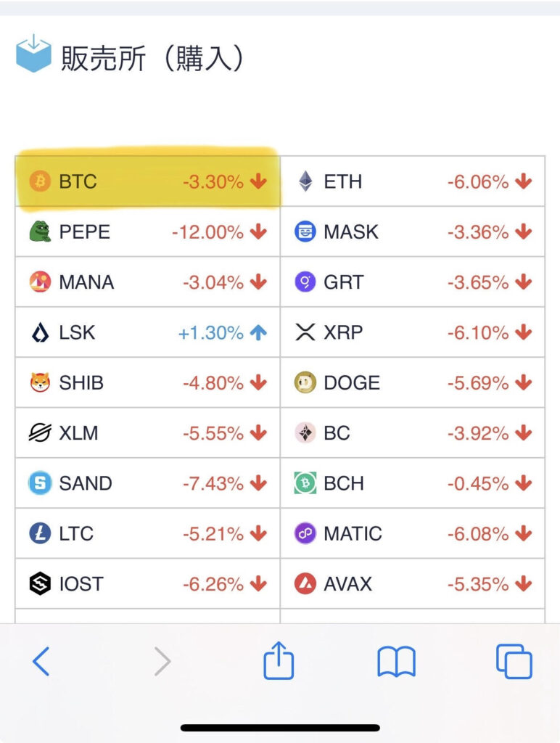Viewport: 560px width, 743px height.
Task: Tap the PEPE frog icon
Action: click(40, 231)
